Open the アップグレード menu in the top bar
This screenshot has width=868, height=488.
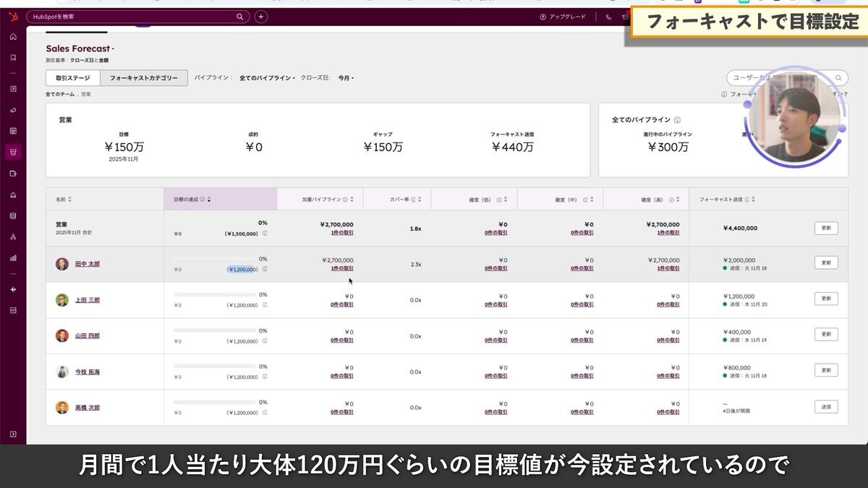(564, 16)
